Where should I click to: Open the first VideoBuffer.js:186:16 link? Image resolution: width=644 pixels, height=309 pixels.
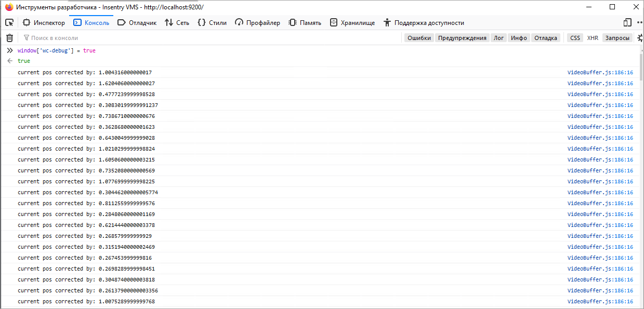tap(600, 72)
